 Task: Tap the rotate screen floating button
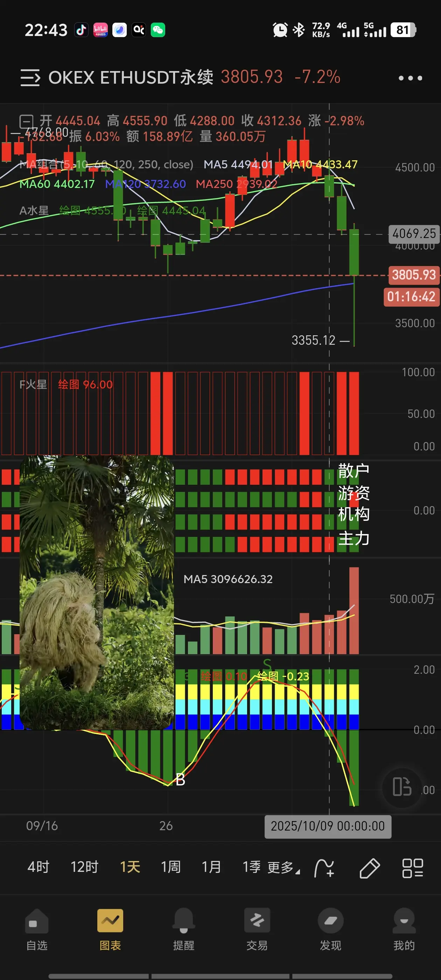pos(402,787)
